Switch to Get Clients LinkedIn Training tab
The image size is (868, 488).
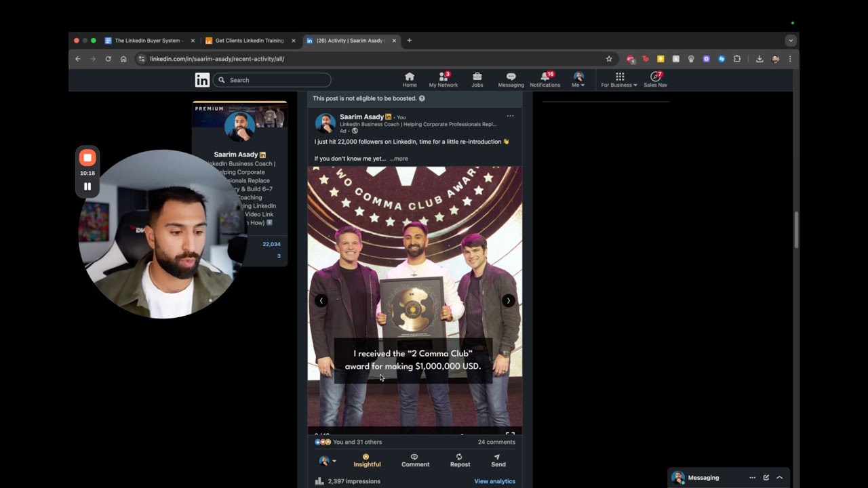250,41
